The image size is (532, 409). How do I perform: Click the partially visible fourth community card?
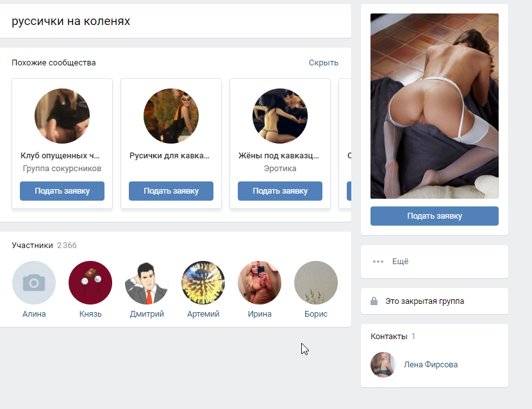coord(345,144)
